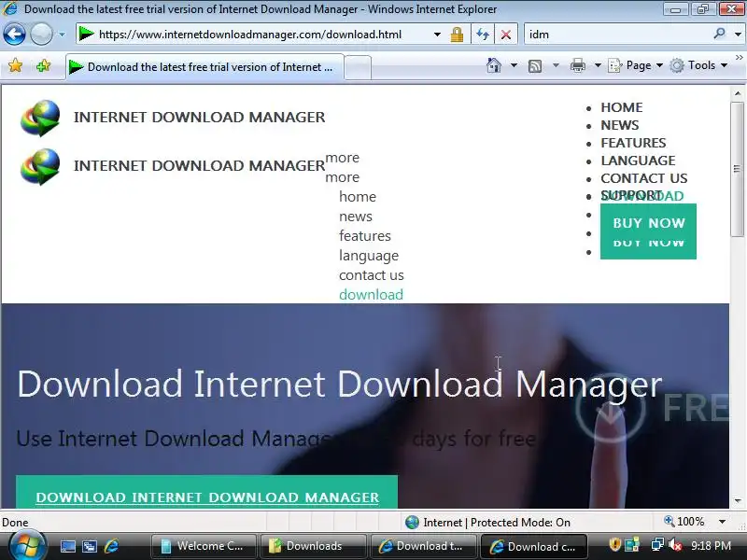Click Internet Protected Mode status zone

point(487,523)
